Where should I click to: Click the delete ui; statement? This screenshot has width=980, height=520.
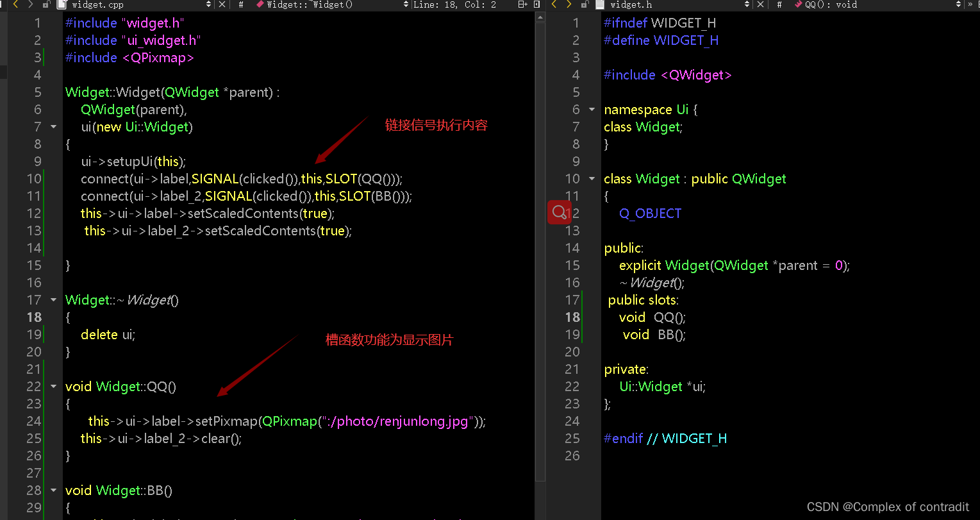[x=108, y=334]
